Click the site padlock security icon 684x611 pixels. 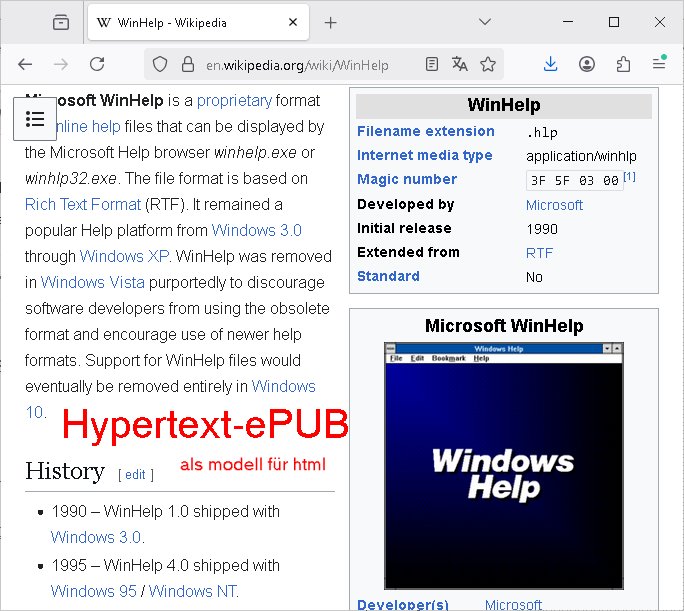click(185, 65)
